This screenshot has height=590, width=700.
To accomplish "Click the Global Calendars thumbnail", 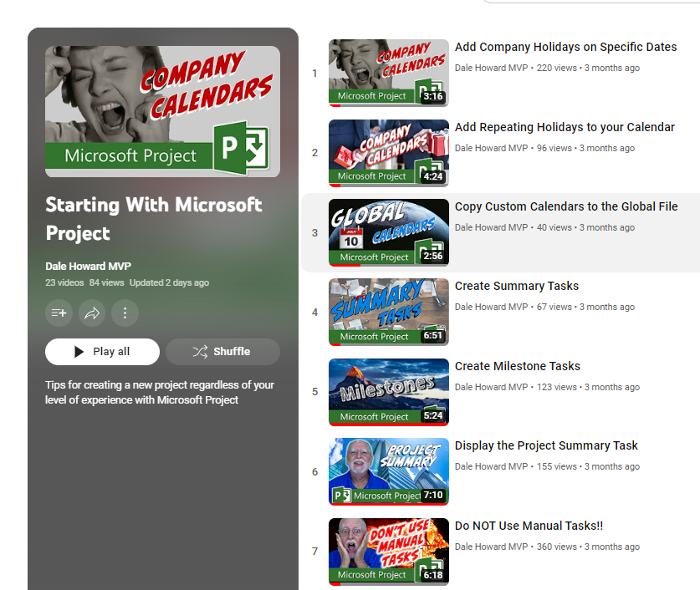I will pyautogui.click(x=388, y=232).
